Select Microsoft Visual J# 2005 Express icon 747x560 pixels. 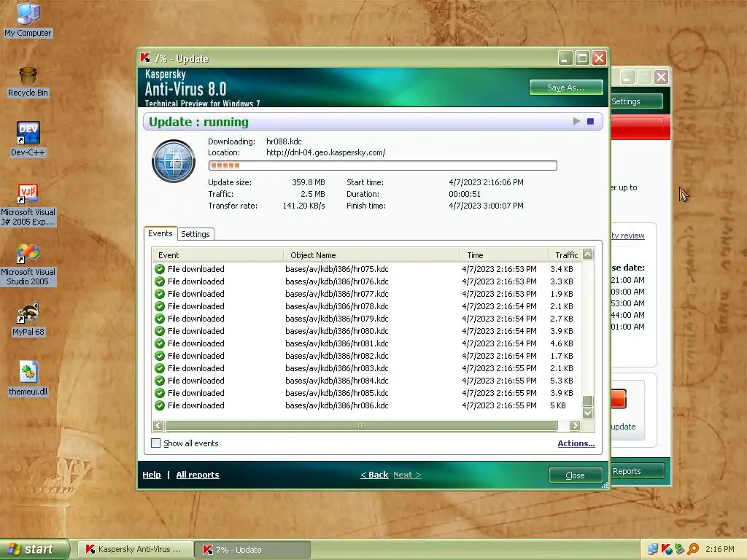pyautogui.click(x=28, y=205)
